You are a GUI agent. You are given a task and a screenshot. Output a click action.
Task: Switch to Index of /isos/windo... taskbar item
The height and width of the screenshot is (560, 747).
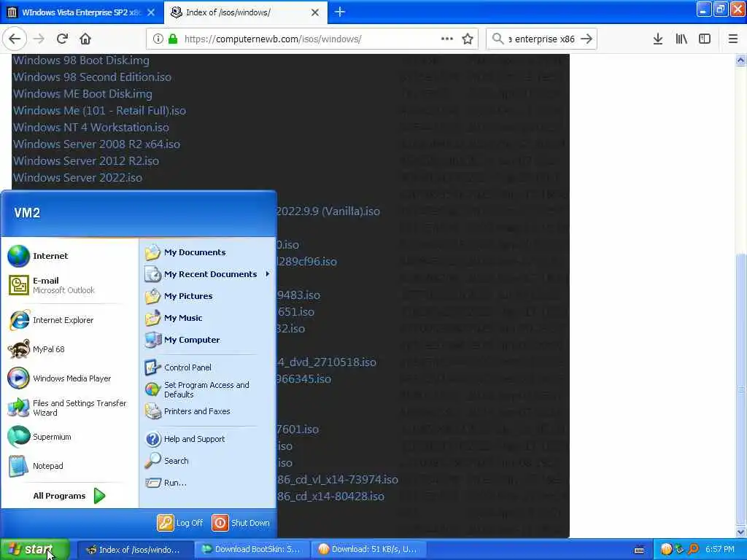click(135, 550)
